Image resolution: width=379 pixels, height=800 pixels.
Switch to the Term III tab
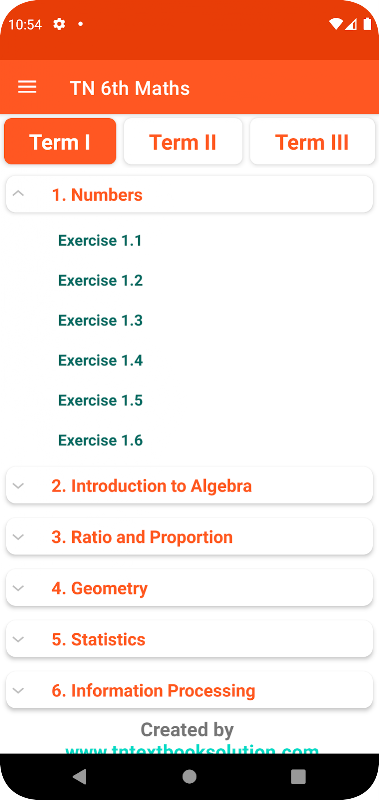pos(312,142)
